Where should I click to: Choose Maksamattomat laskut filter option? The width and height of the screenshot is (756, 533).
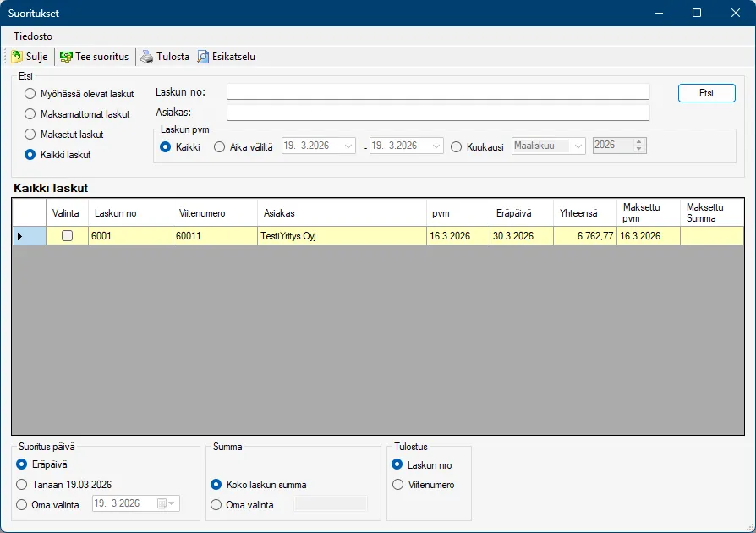coord(30,114)
